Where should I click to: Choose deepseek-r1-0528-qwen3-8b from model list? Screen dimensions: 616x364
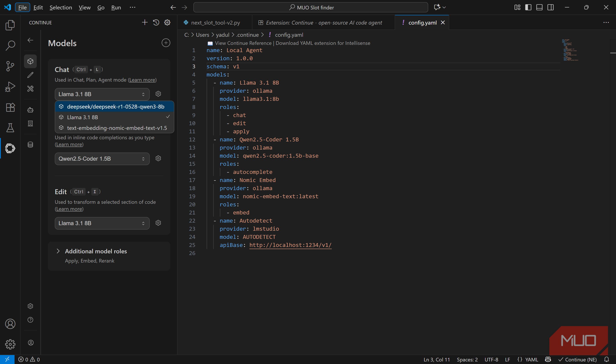tap(114, 106)
